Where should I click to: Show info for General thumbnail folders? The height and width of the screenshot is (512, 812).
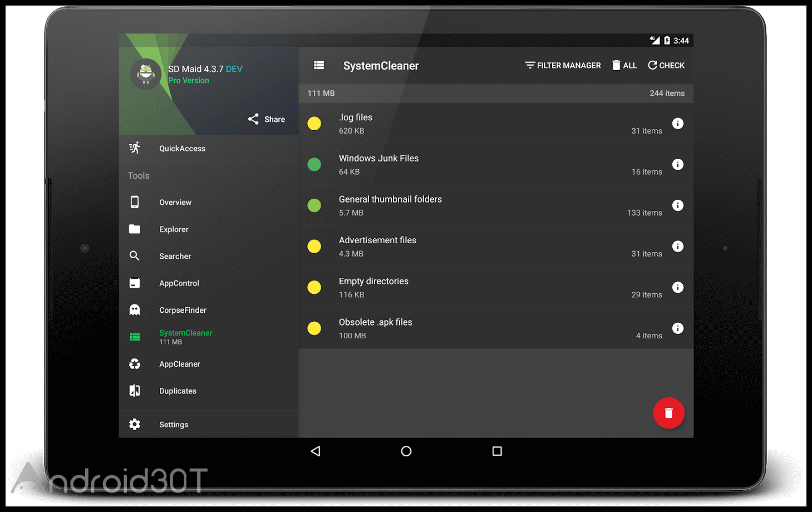coord(678,205)
